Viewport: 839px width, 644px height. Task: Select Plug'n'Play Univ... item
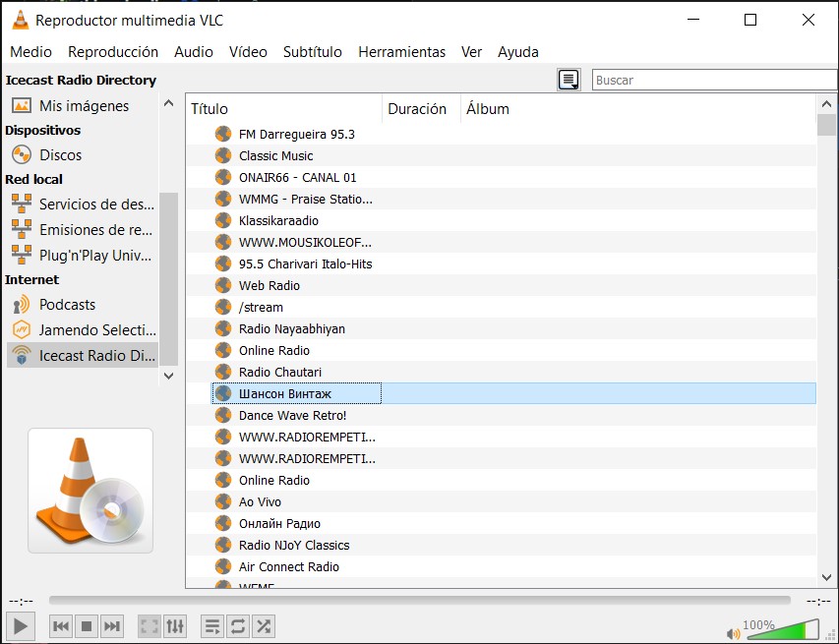(82, 256)
